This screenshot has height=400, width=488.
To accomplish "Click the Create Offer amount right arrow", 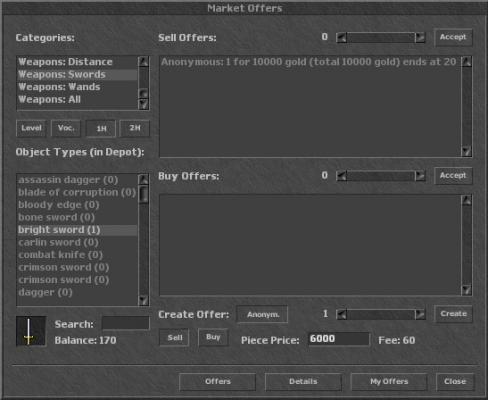I will (x=420, y=314).
